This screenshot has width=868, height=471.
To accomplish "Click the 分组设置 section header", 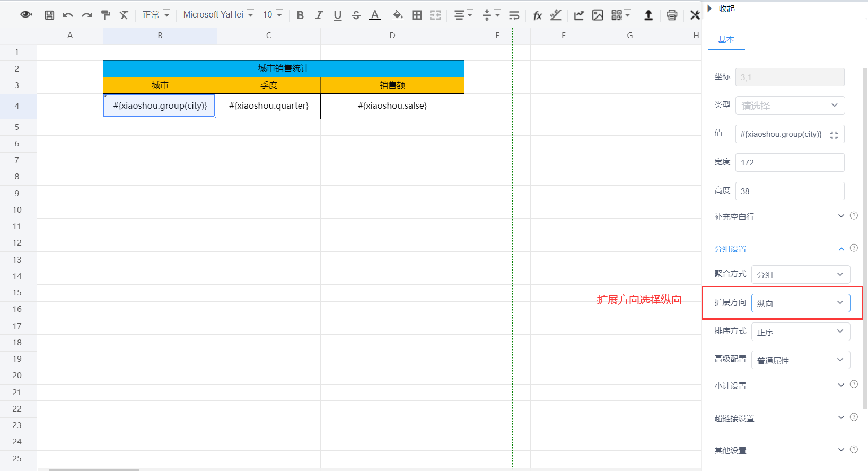I will [730, 249].
